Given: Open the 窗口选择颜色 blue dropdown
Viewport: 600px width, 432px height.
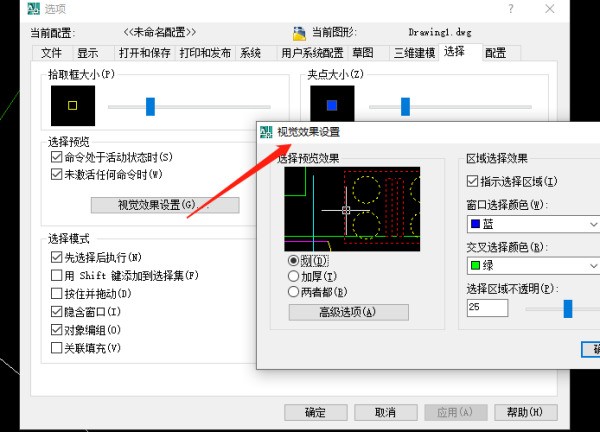Looking at the screenshot, I should pyautogui.click(x=532, y=225).
